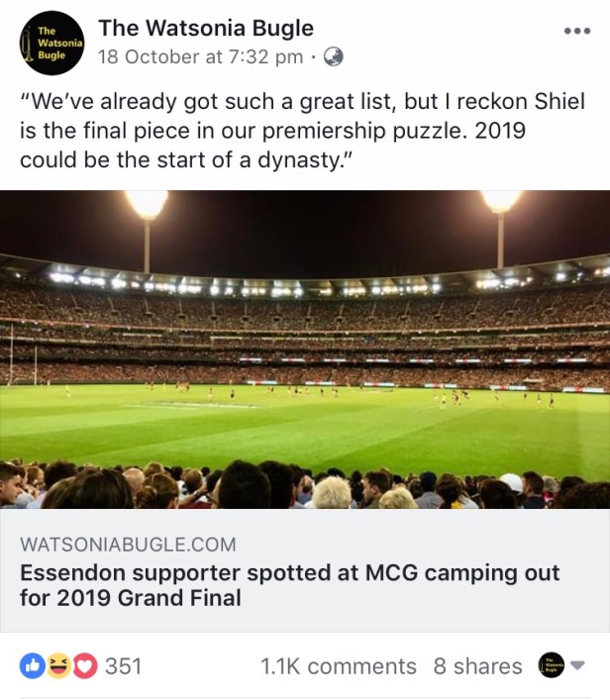The image size is (610, 700).
Task: Click the red Love heart reaction icon
Action: (x=85, y=666)
